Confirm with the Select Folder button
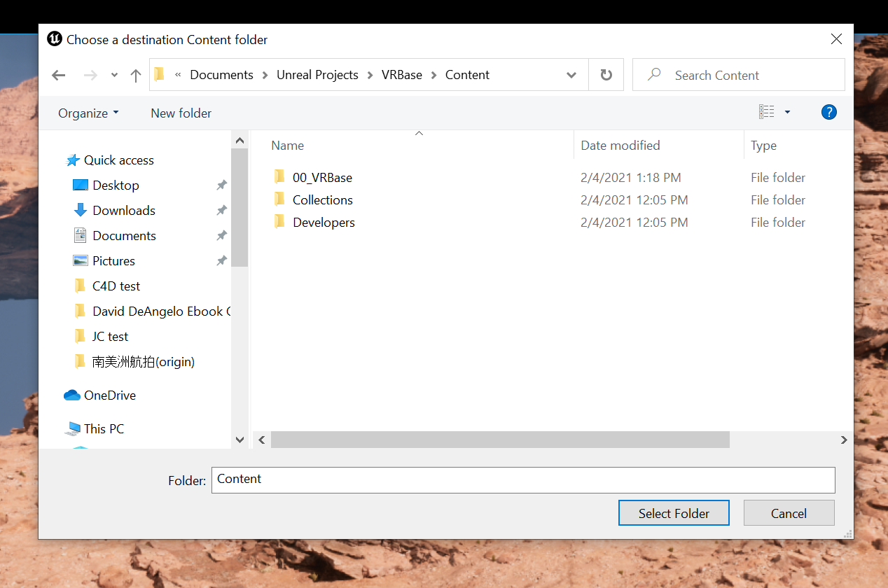888x588 pixels. [674, 513]
